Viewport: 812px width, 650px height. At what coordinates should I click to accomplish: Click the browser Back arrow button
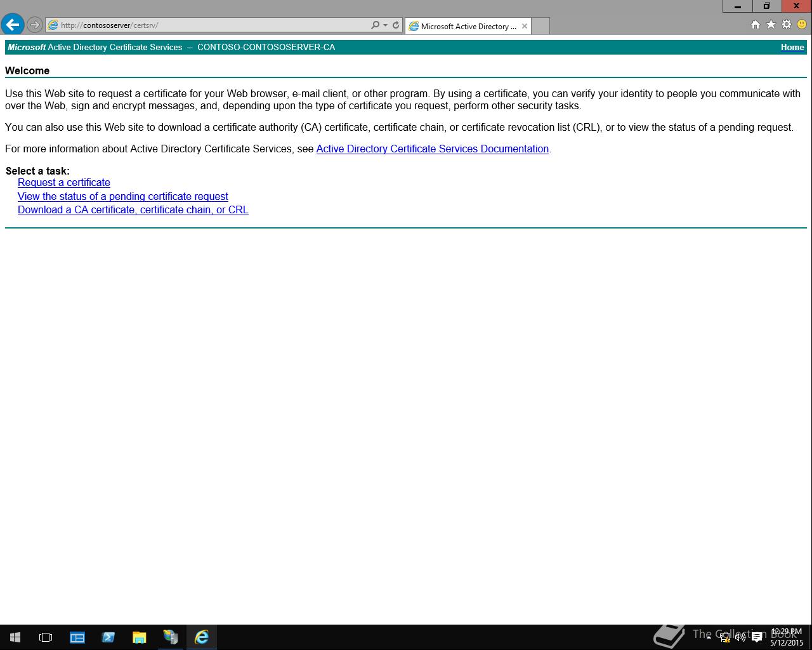13,25
